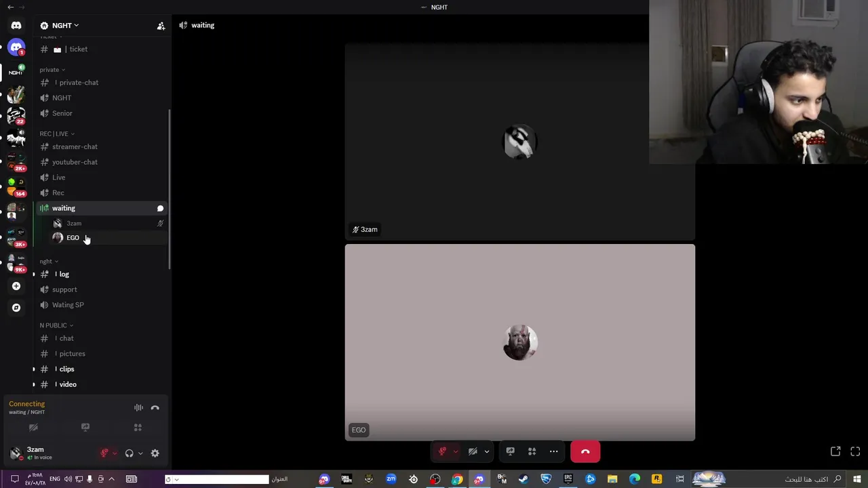The width and height of the screenshot is (868, 488).
Task: Share screen from left voice panel
Action: pyautogui.click(x=85, y=428)
